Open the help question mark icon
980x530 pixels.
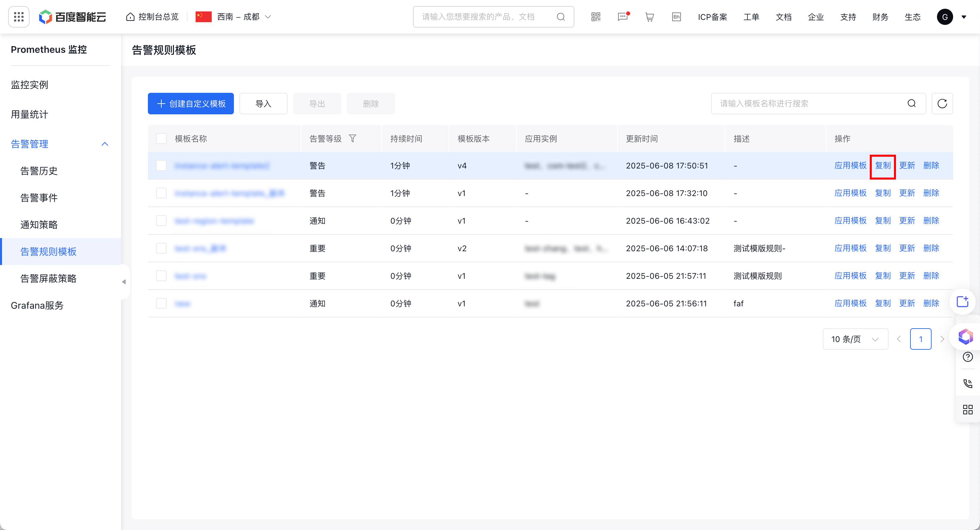(x=968, y=357)
